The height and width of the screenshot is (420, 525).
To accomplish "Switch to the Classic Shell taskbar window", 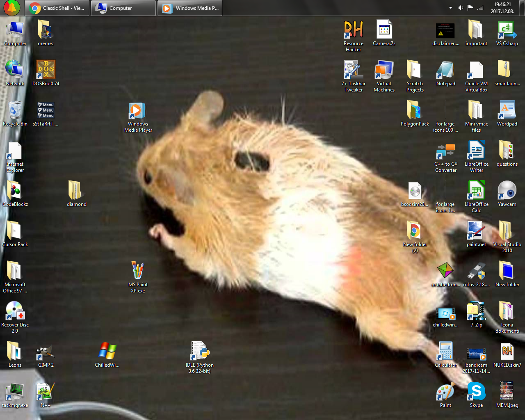I will (57, 8).
